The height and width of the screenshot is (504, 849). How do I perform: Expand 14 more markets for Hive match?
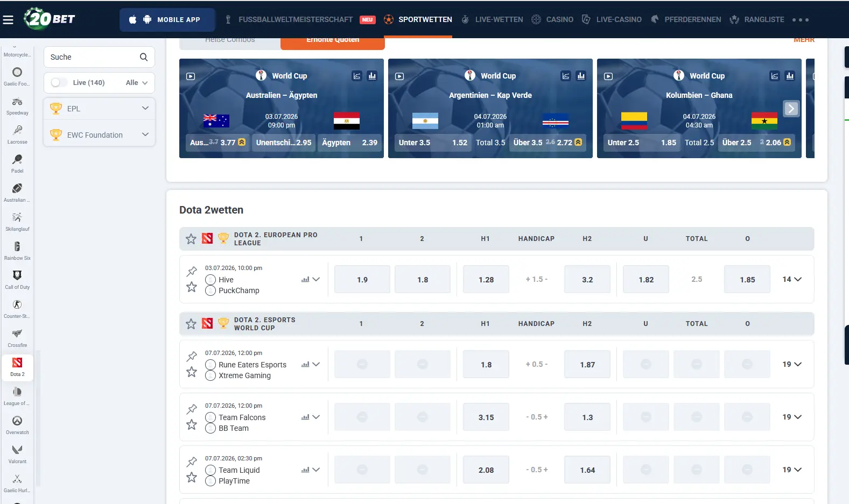point(792,279)
